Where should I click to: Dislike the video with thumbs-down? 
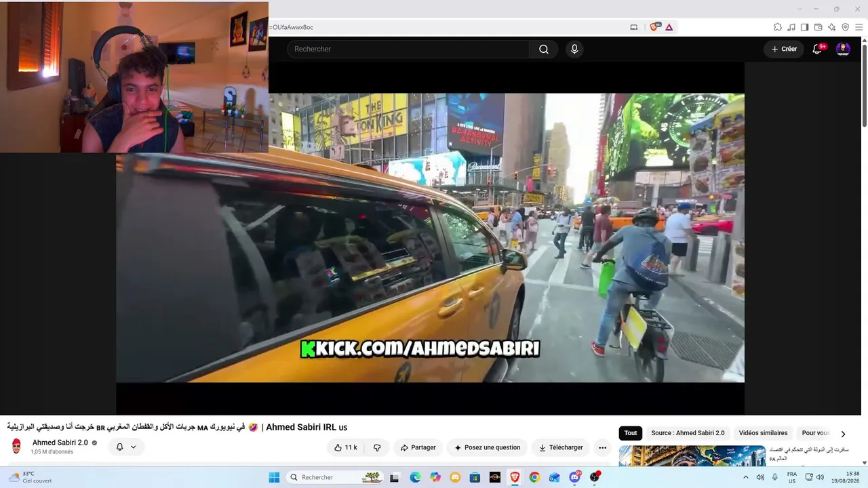[x=377, y=447]
